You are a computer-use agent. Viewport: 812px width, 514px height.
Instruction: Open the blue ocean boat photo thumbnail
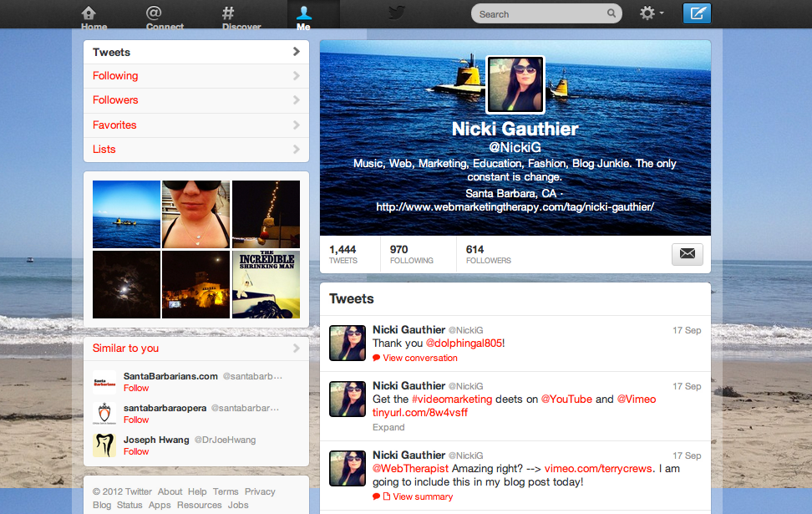126,214
